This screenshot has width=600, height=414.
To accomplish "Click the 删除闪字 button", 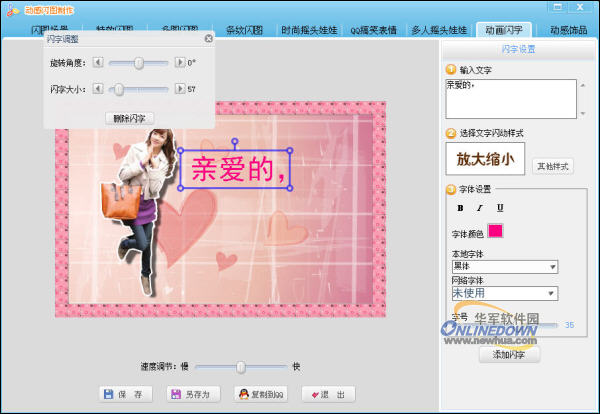I will tap(130, 118).
